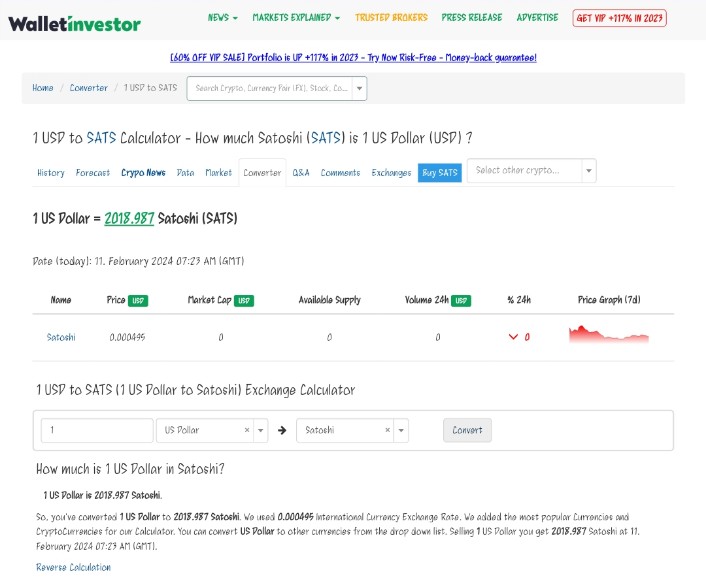706x586 pixels.
Task: Click the amount input field
Action: (x=97, y=430)
